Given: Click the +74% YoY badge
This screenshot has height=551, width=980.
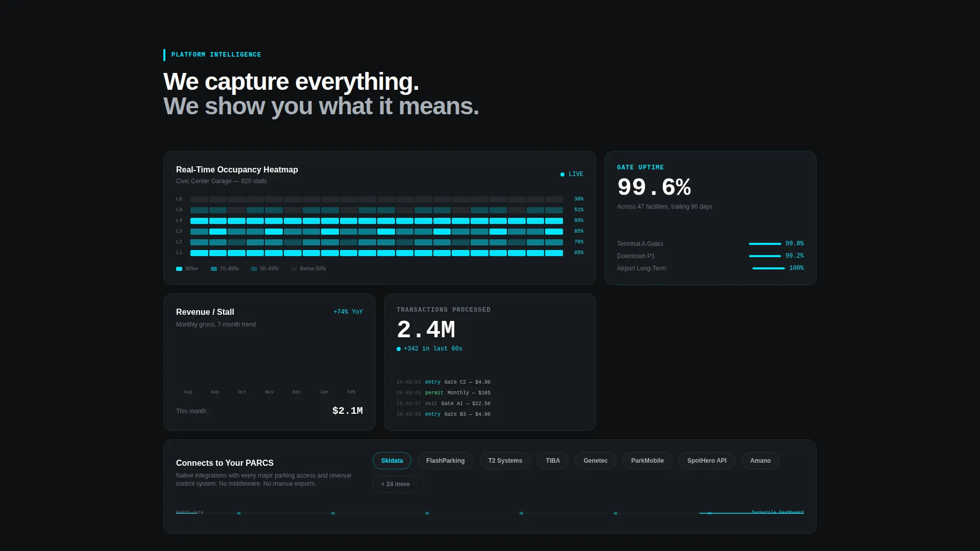Looking at the screenshot, I should pos(348,312).
